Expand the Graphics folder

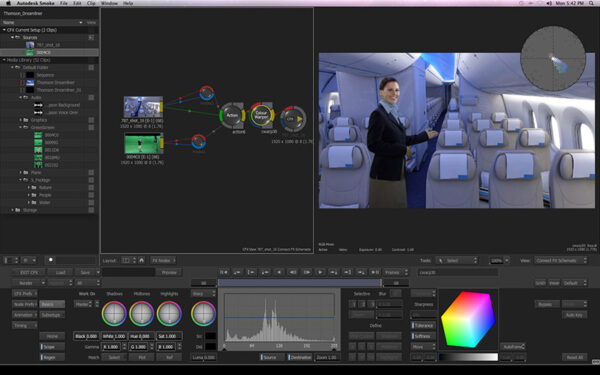[x=21, y=120]
